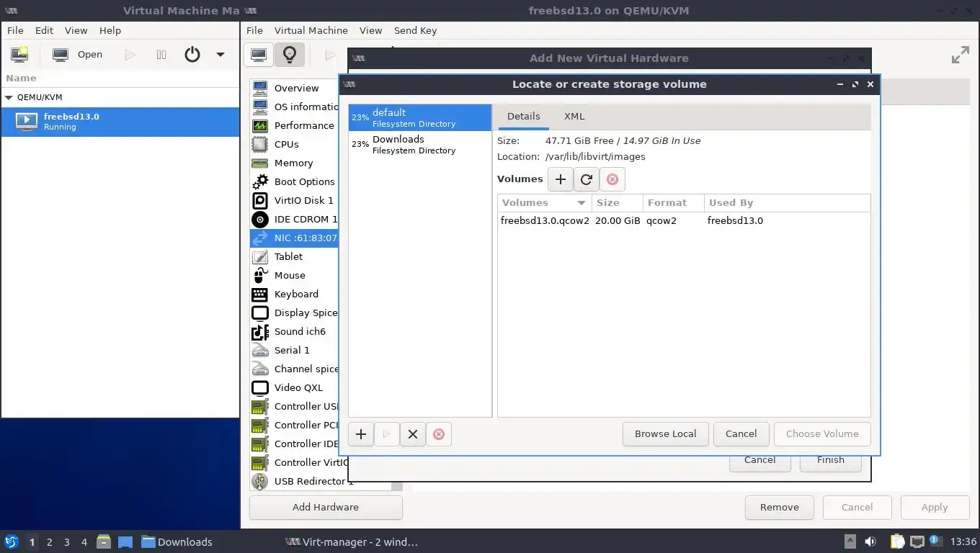Click Finish in Add New Virtual Hardware

[831, 461]
